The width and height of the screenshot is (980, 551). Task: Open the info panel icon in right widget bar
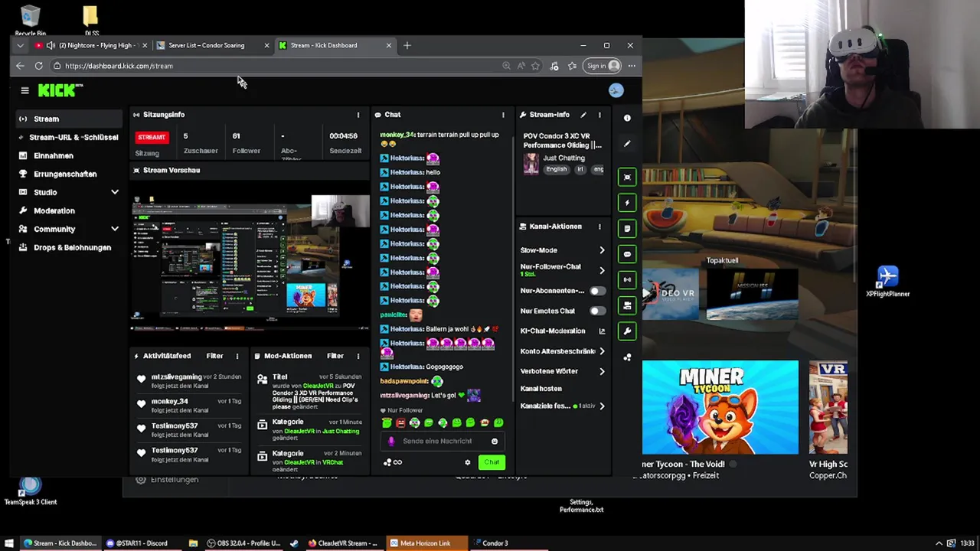click(627, 118)
